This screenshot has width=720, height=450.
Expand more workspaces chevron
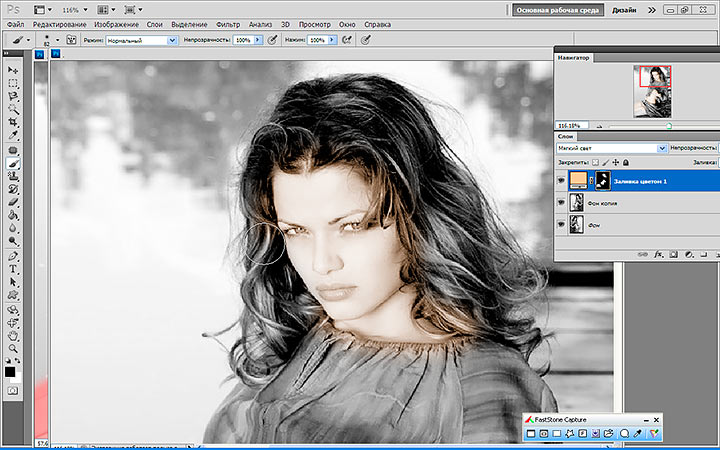652,10
